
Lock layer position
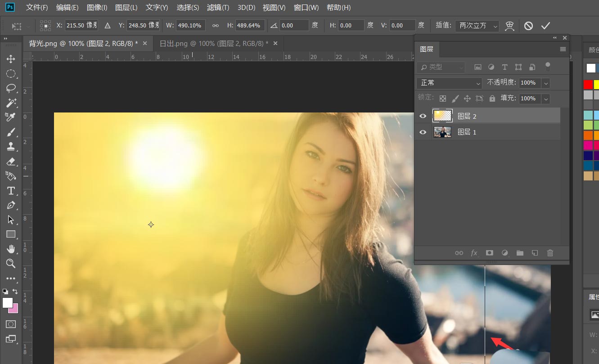click(x=467, y=98)
